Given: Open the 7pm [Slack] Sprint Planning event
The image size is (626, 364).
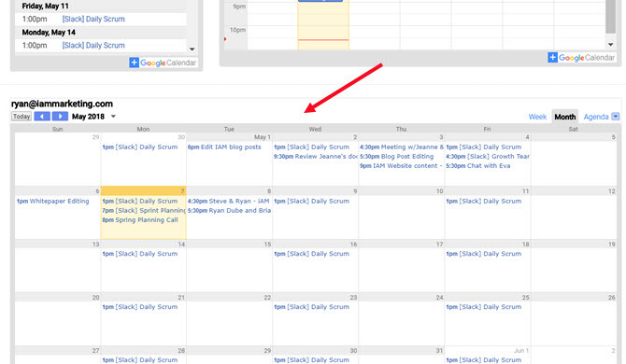Looking at the screenshot, I should 144,211.
